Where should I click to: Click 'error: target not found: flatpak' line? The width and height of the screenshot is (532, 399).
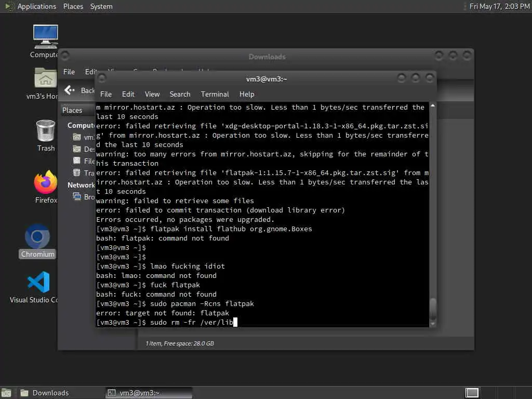163,313
